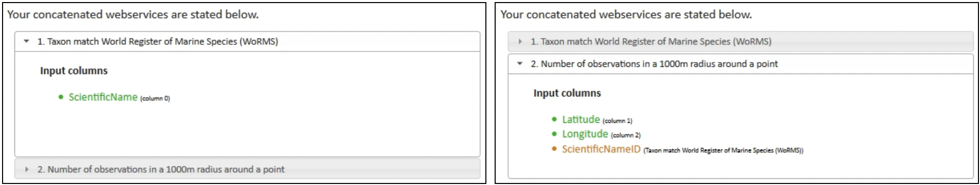Expand the collapsed Taxon match WoRMS arrow
This screenshot has width=980, height=185.
[520, 42]
